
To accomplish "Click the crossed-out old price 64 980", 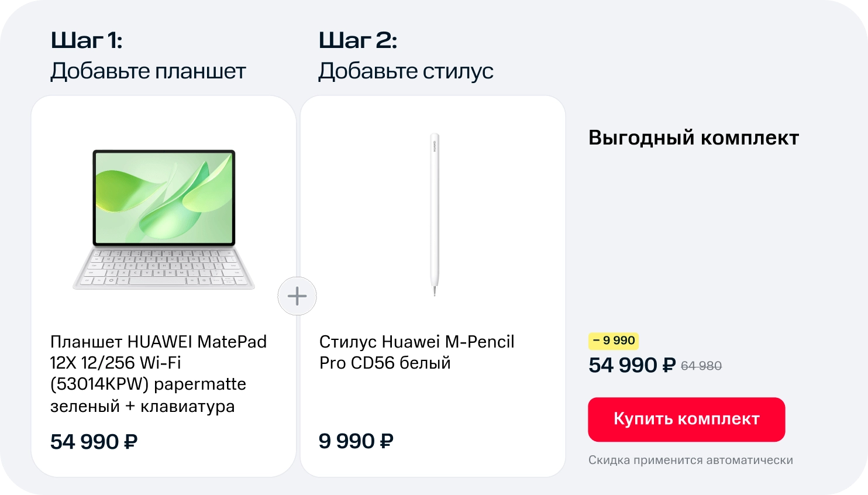I will point(701,366).
